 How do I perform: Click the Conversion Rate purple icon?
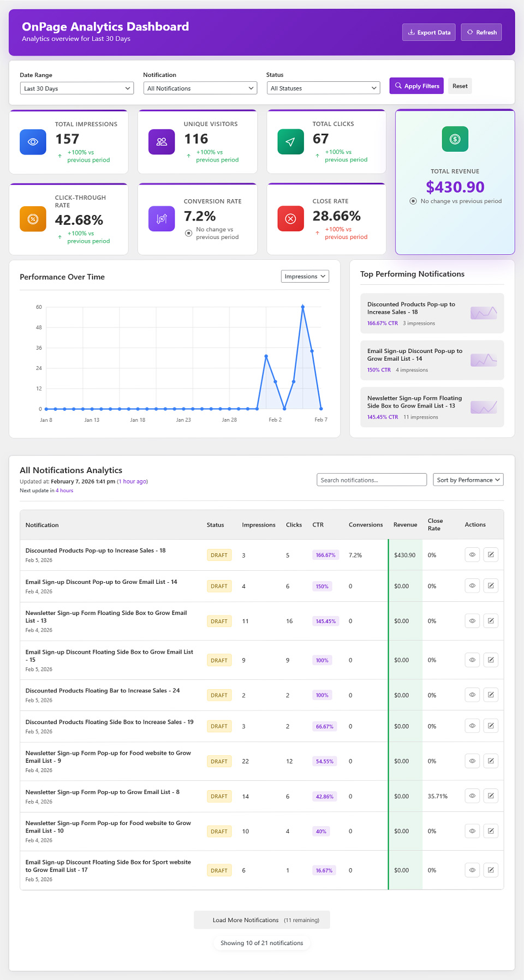[162, 219]
